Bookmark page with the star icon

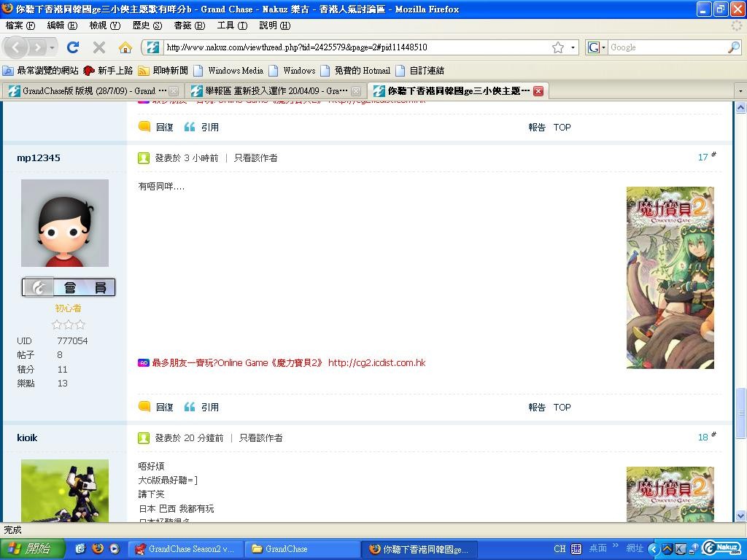coord(558,47)
